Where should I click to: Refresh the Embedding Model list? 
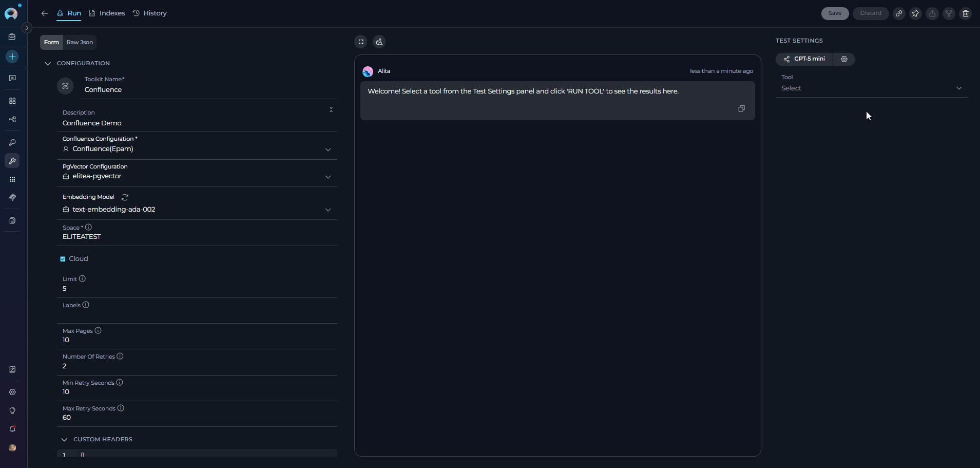tap(125, 197)
